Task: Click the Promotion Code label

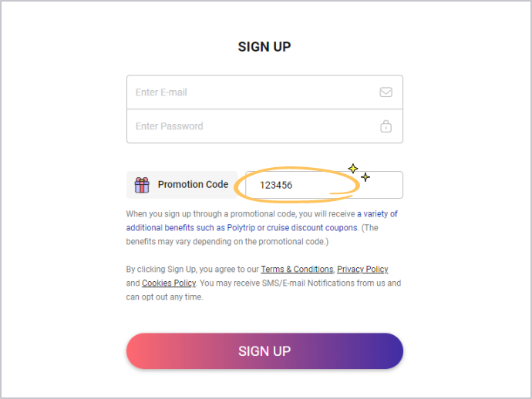Action: pos(193,185)
